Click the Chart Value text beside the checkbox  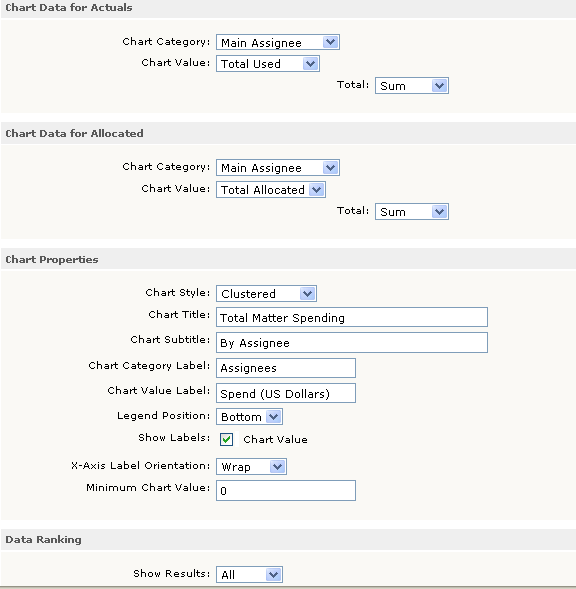click(x=275, y=439)
